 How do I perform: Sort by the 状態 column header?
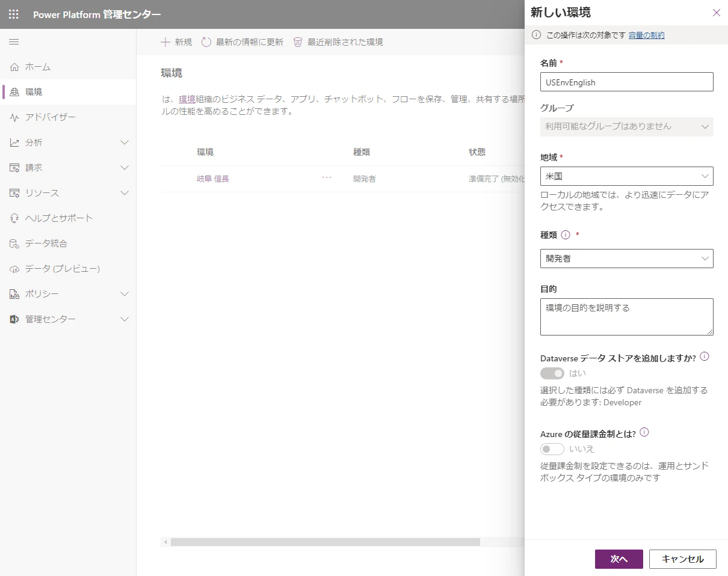477,152
